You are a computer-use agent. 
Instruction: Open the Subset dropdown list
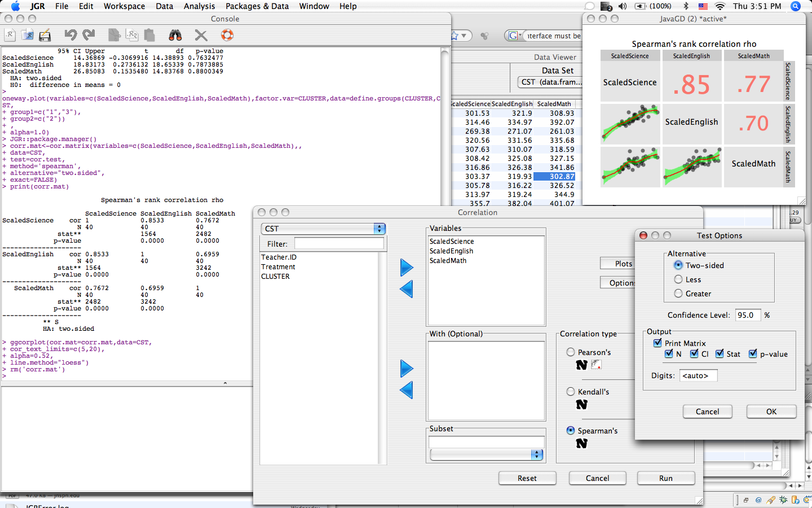487,455
